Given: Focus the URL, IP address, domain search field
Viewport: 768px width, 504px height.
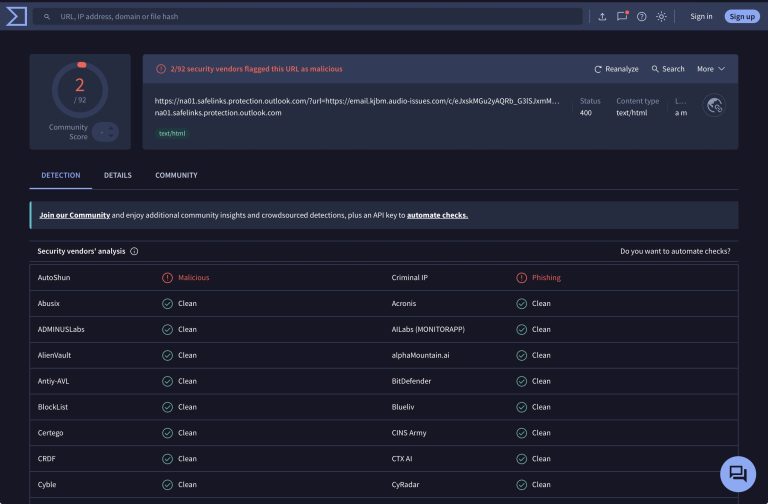Looking at the screenshot, I should click(x=308, y=16).
